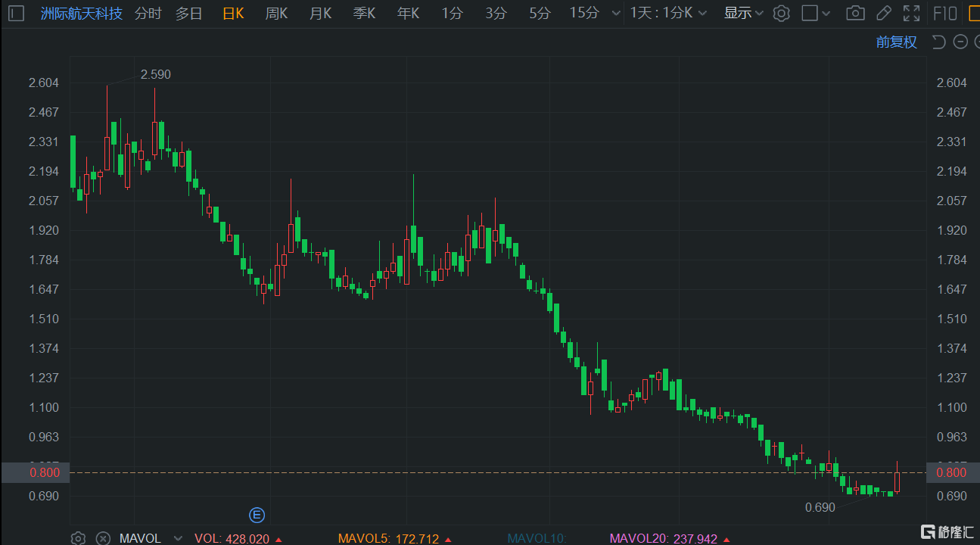
Task: Switch to 分时 intraday tab
Action: point(148,13)
